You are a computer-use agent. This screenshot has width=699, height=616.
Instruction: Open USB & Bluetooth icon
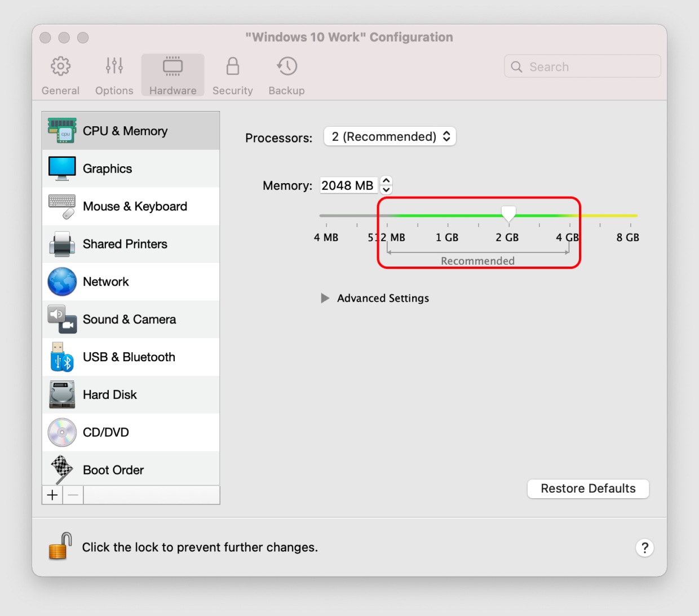(62, 357)
